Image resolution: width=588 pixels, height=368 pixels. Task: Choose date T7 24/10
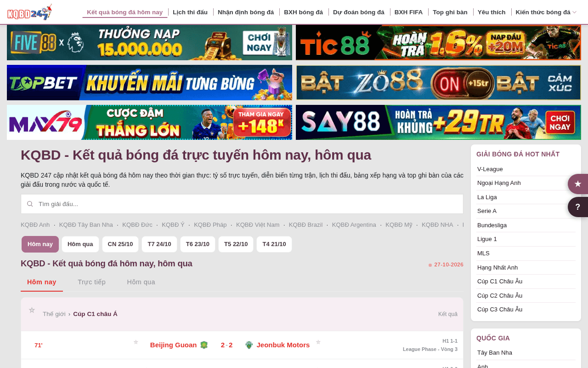[159, 244]
